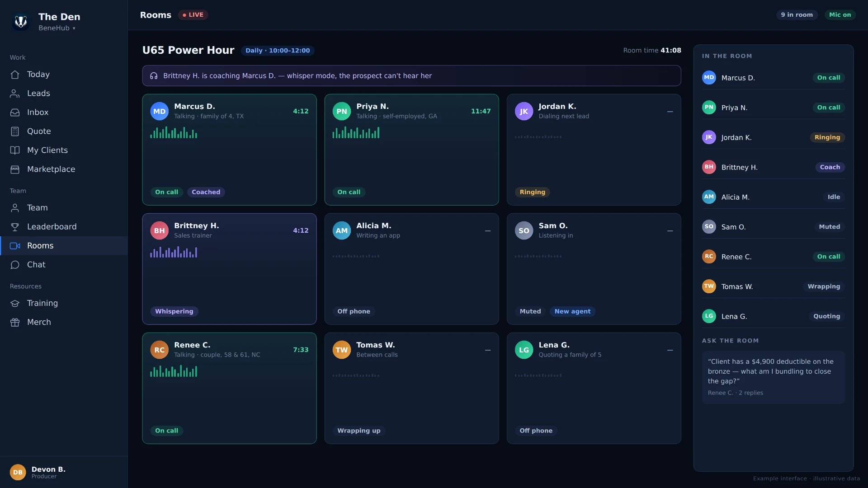Click the Inbox tray icon

point(15,113)
